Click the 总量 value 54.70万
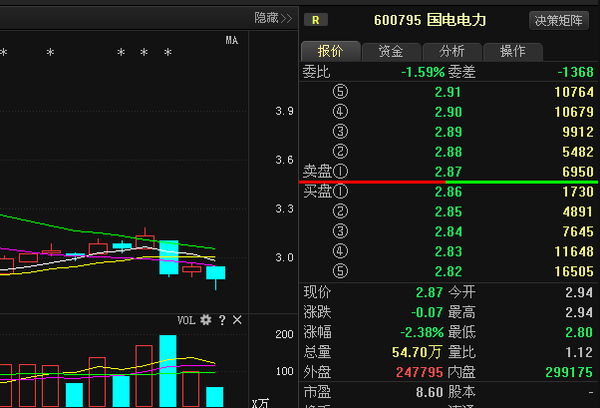Screen dimensions: 600x408 pyautogui.click(x=417, y=352)
